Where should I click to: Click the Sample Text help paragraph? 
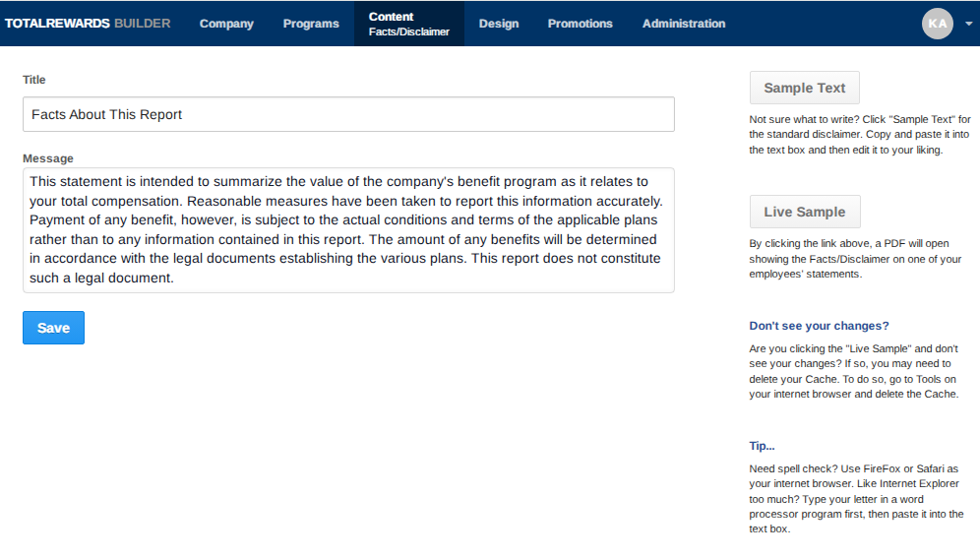[860, 135]
